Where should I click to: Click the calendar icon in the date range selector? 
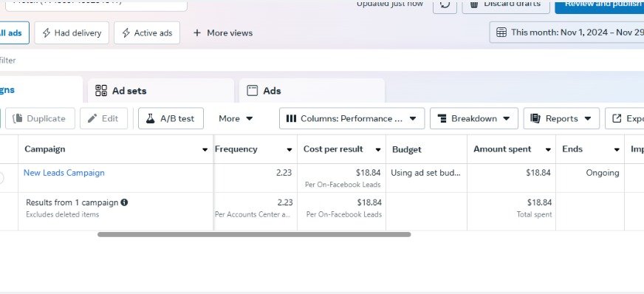[x=501, y=33]
